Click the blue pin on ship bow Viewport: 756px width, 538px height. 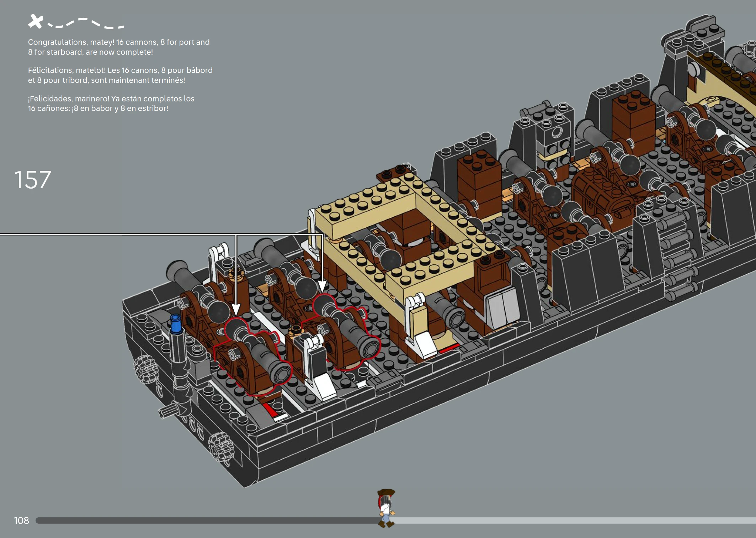176,323
